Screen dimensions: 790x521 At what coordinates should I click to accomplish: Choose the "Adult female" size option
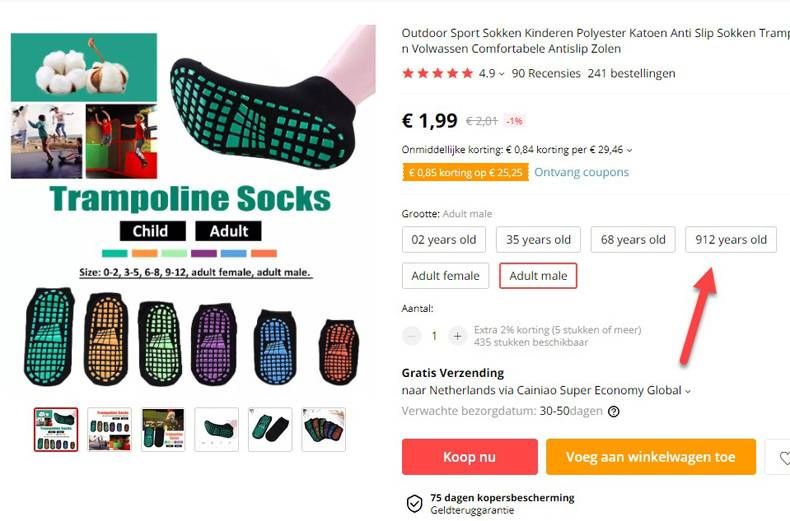(x=446, y=276)
